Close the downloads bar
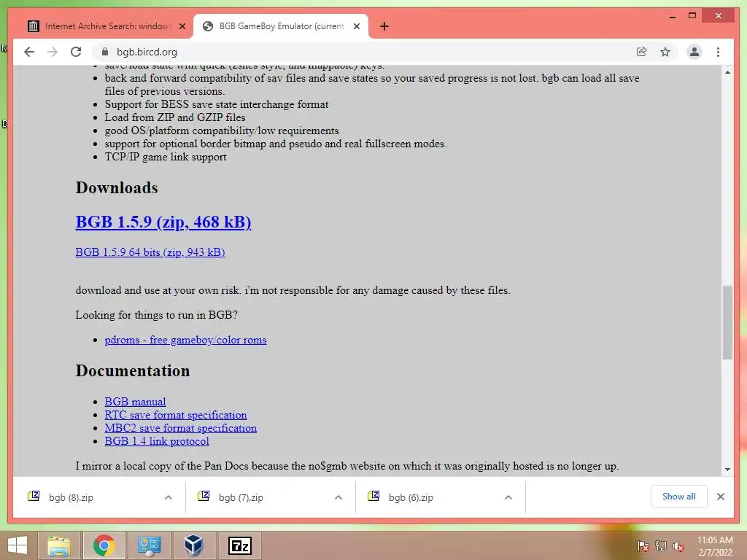The image size is (747, 560). (720, 497)
